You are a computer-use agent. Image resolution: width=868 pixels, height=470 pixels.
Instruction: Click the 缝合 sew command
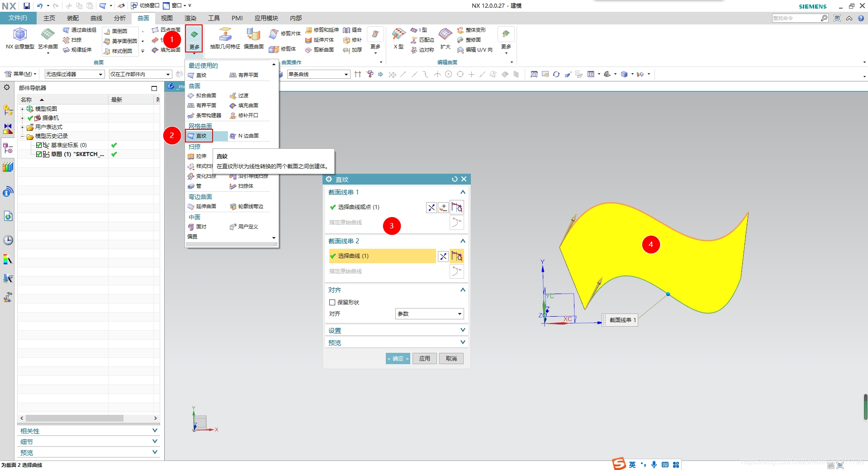coord(352,30)
